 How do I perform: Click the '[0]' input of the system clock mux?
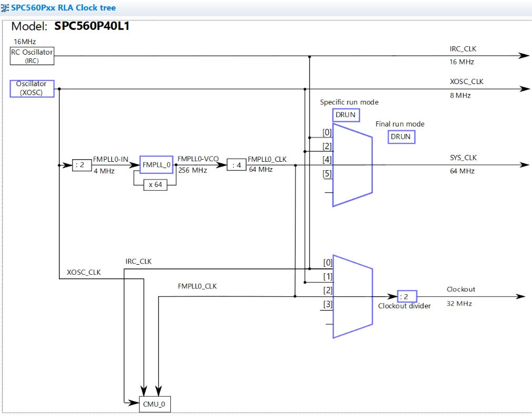tap(327, 132)
